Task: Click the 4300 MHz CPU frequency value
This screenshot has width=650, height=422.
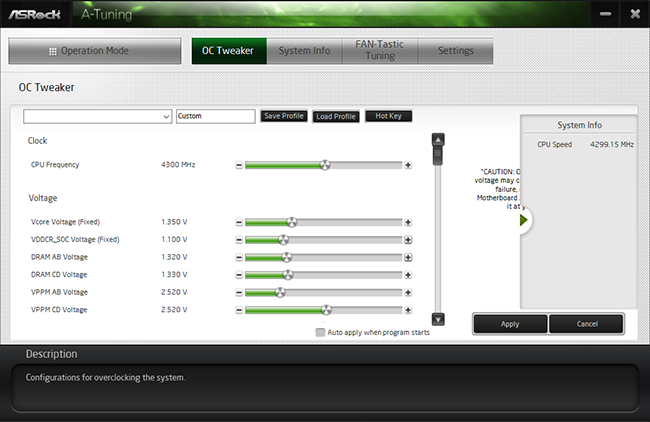Action: 178,165
